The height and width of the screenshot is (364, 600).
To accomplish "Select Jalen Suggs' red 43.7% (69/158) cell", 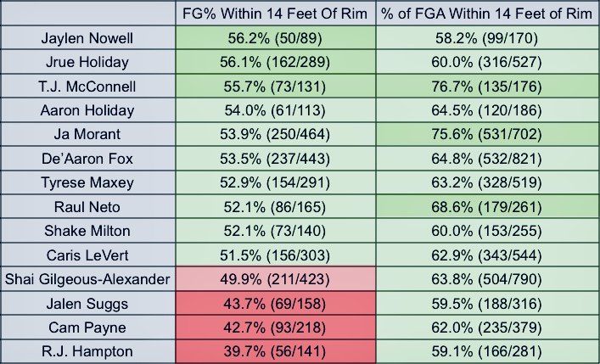I will pyautogui.click(x=276, y=304).
